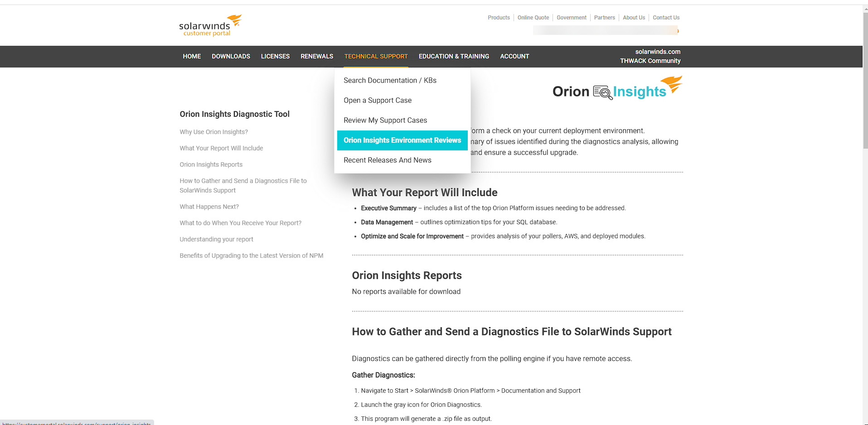Click the Executive Summary bullet text
868x425 pixels.
pos(493,208)
